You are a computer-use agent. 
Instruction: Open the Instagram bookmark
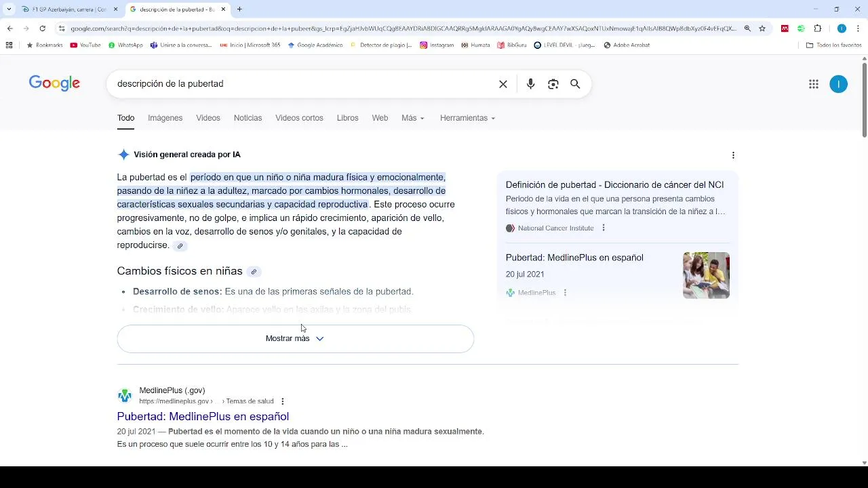pyautogui.click(x=437, y=45)
